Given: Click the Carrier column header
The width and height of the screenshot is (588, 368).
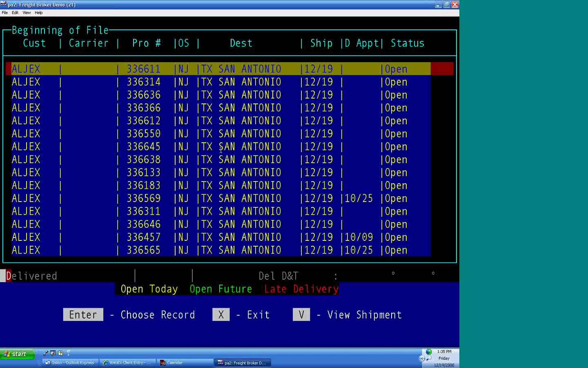Looking at the screenshot, I should tap(89, 43).
